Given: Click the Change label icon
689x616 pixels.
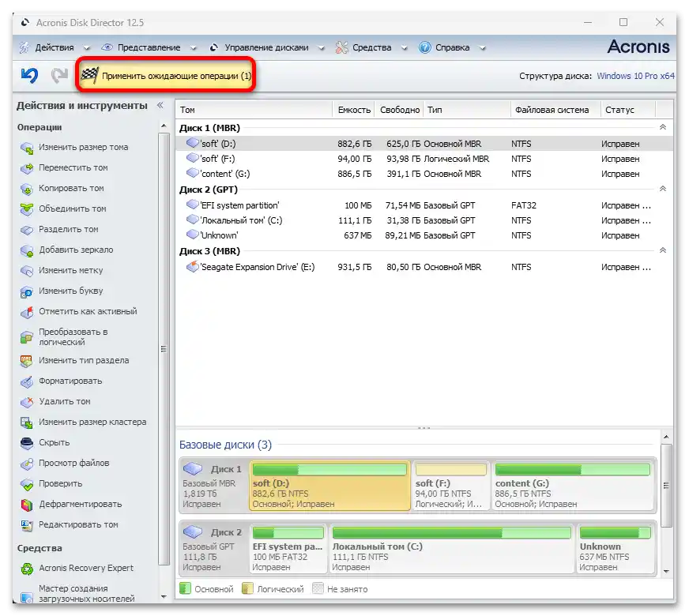Looking at the screenshot, I should pyautogui.click(x=27, y=271).
